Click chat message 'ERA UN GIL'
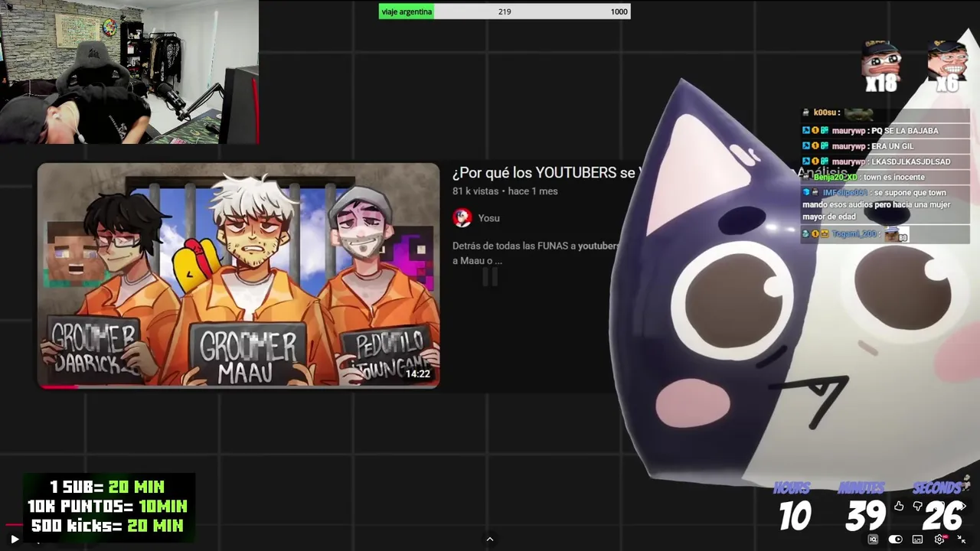Viewport: 980px width, 551px height. (893, 146)
